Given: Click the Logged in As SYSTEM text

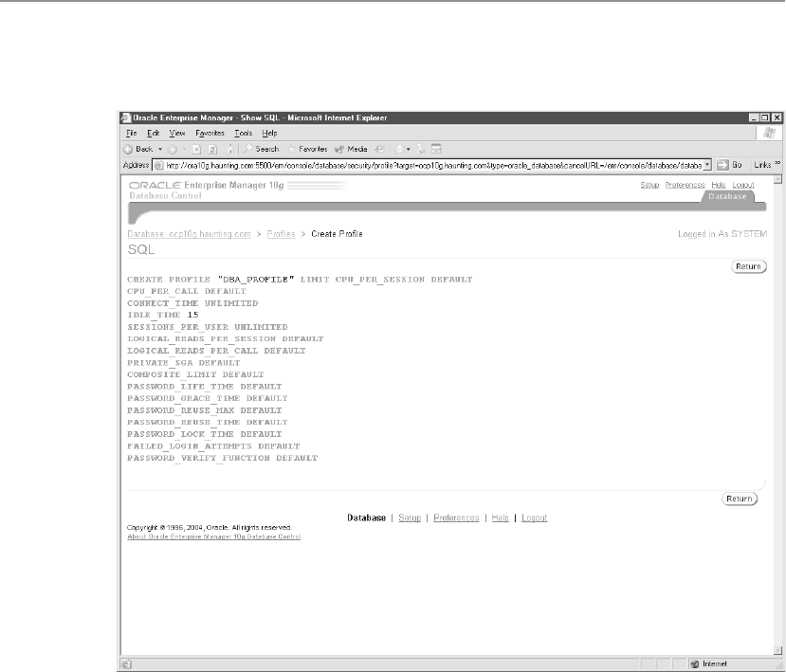Looking at the screenshot, I should 722,234.
